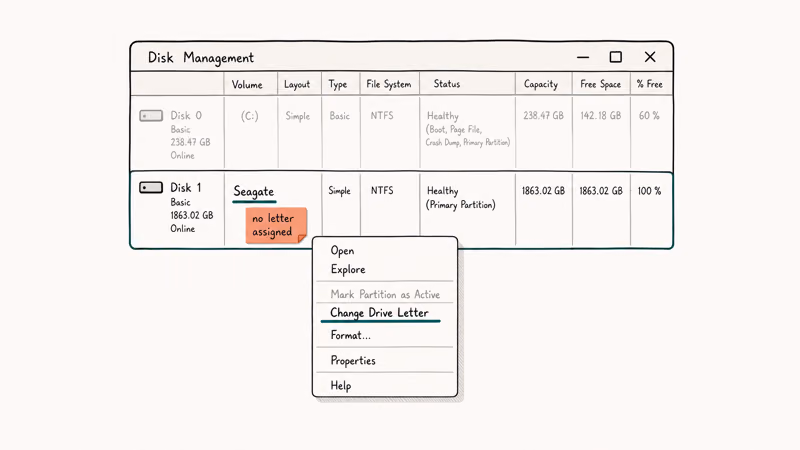
Task: Select the Seagate volume
Action: (x=254, y=192)
